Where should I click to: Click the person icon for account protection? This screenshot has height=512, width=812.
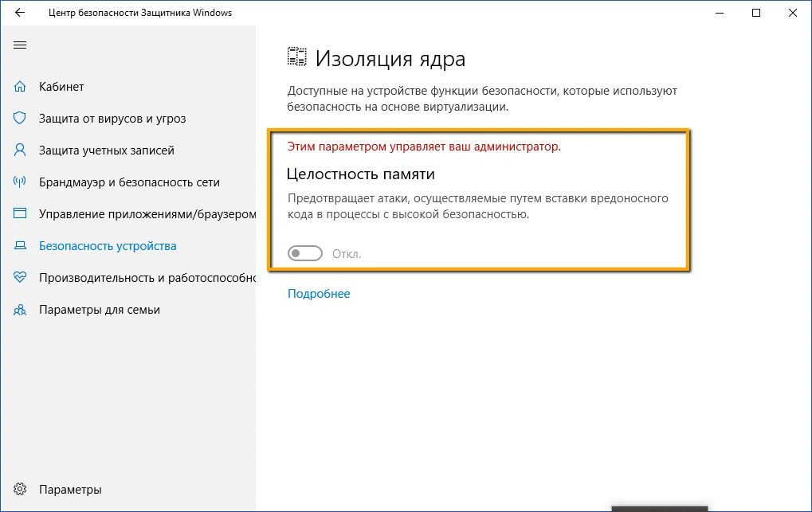tap(20, 150)
